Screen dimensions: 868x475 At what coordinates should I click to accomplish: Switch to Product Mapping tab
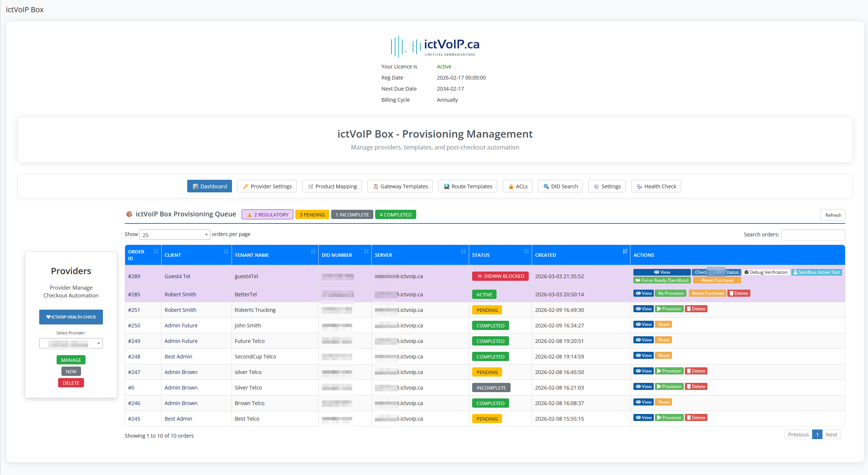pyautogui.click(x=332, y=186)
